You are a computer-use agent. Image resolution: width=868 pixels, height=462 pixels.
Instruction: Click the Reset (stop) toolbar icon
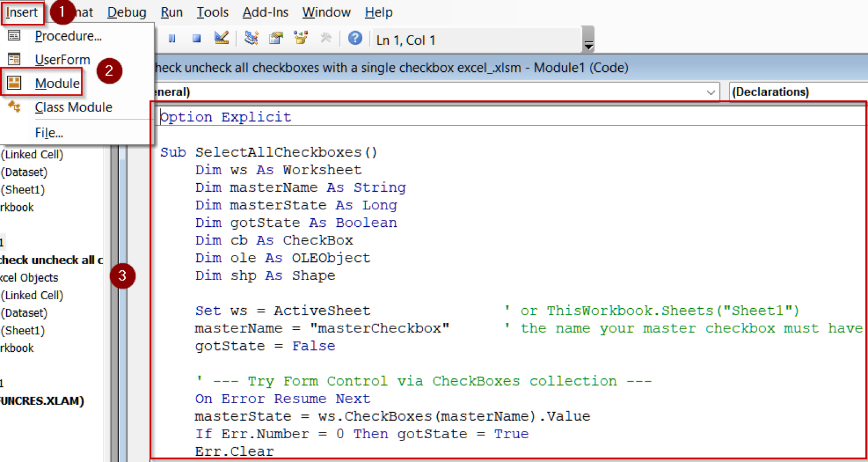(x=196, y=38)
